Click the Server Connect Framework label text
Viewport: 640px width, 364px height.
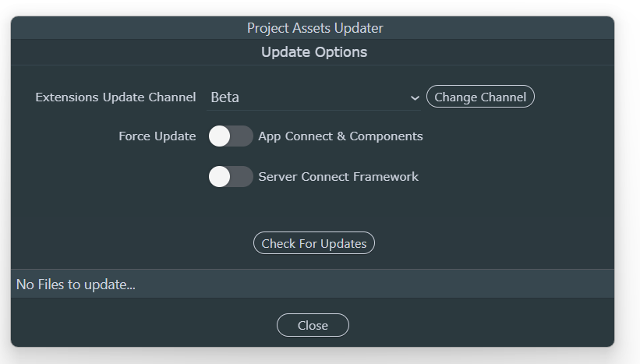coord(338,177)
